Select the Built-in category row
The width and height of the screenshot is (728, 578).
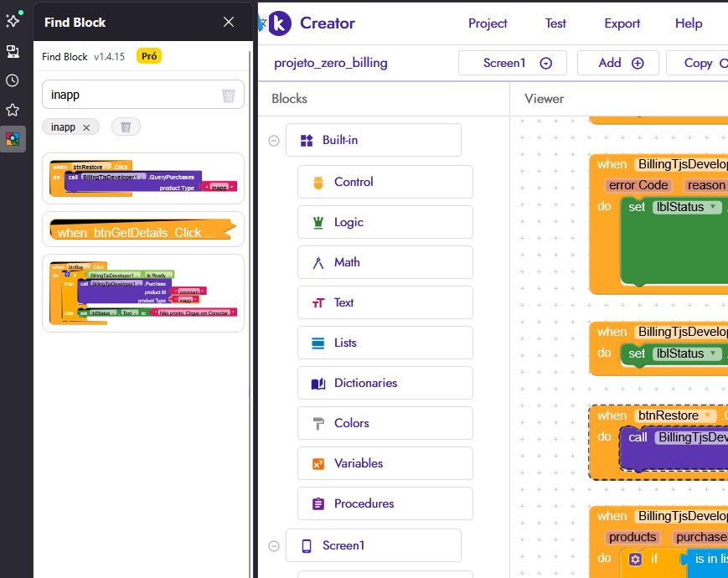point(374,140)
